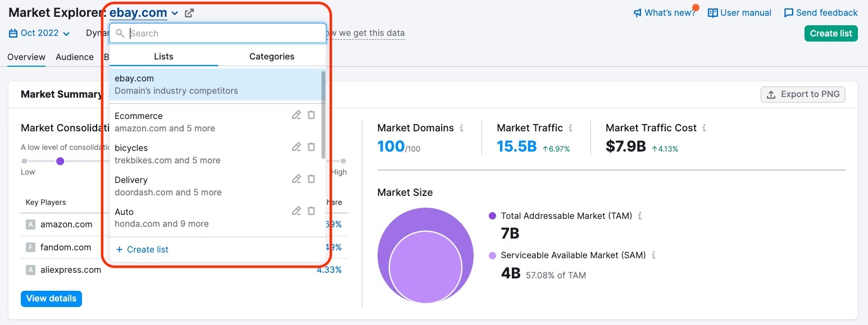
Task: Click the $7.9B market traffic cost value
Action: pyautogui.click(x=626, y=147)
